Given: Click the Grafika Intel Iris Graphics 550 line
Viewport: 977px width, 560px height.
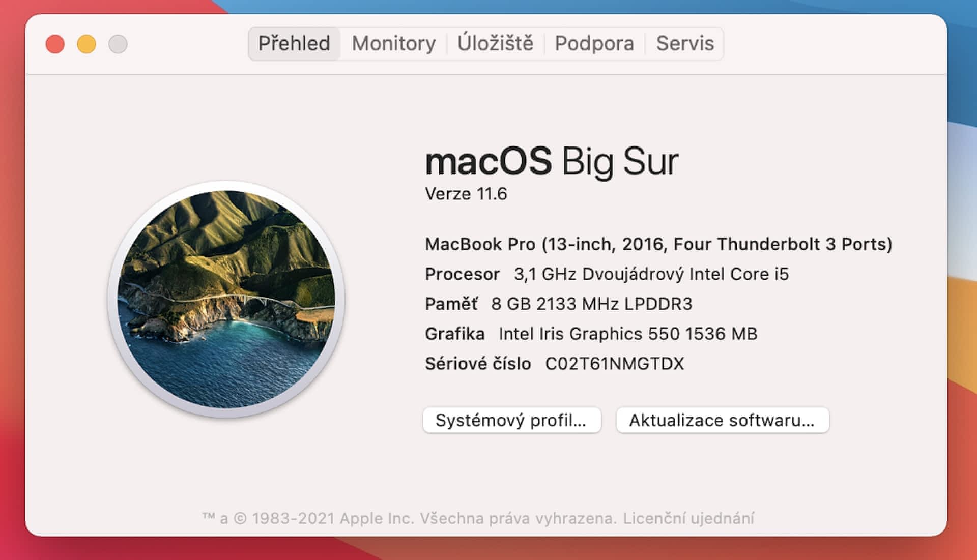Looking at the screenshot, I should point(591,334).
